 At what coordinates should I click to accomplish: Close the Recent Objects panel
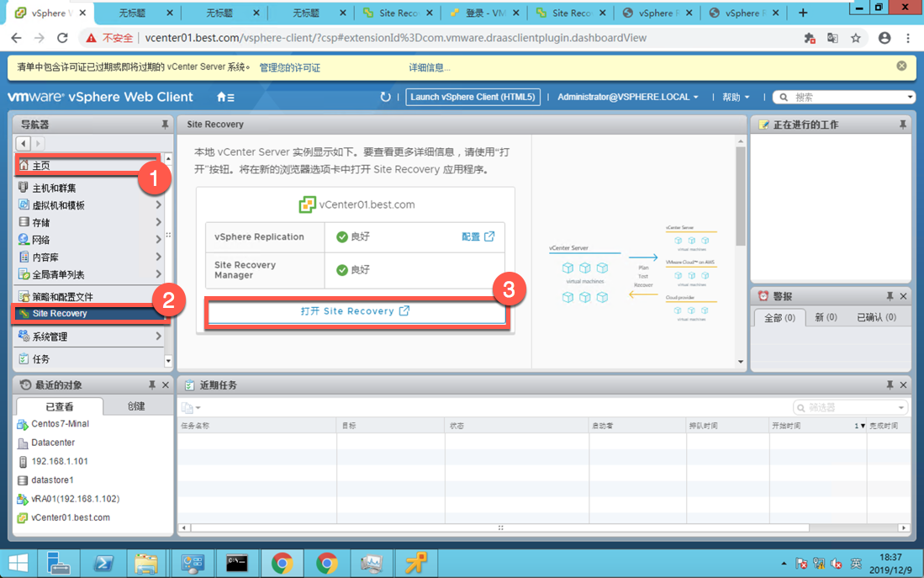(166, 384)
